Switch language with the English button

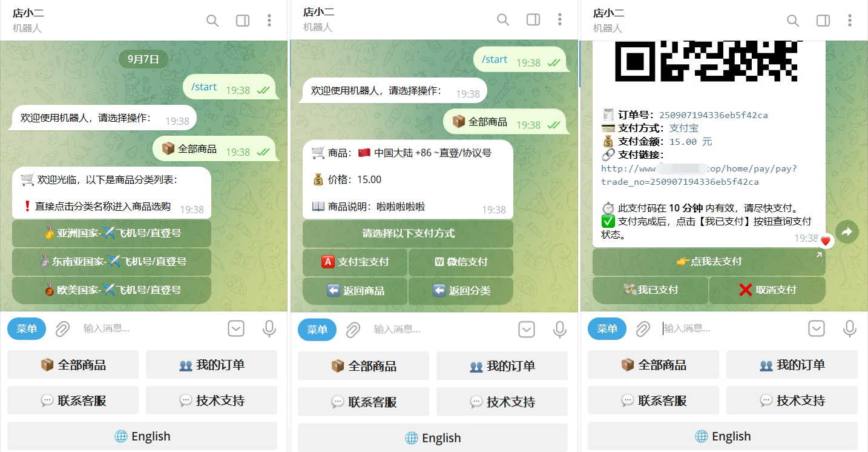(x=142, y=436)
